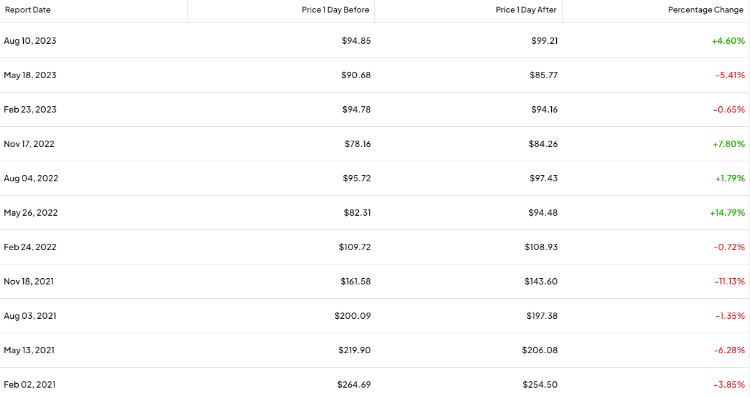Select the Feb 02, 2021 row

[x=375, y=385]
